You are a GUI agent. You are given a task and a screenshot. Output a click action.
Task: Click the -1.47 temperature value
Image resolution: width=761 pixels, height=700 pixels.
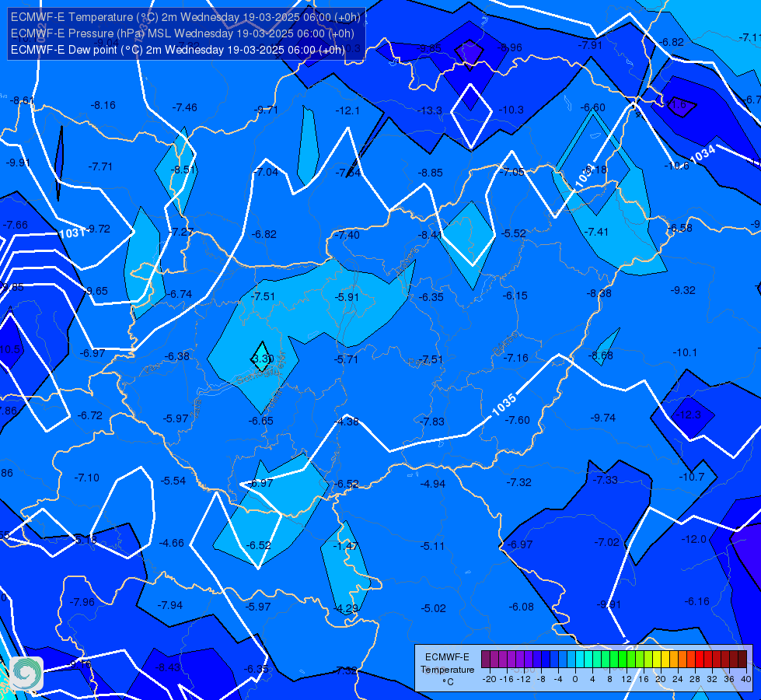(346, 546)
